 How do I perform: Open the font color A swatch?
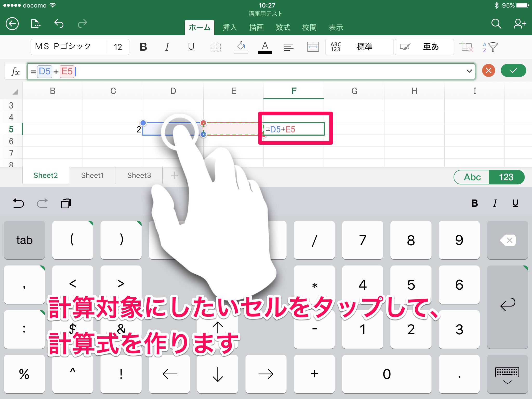click(x=265, y=47)
